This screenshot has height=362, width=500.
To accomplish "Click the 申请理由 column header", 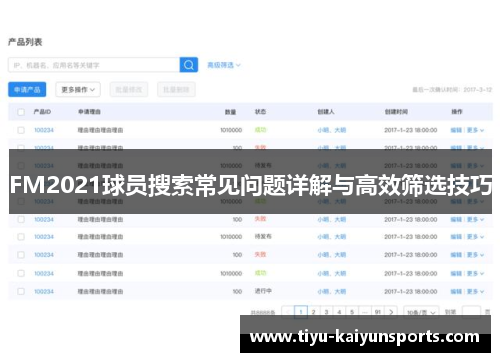I will click(89, 112).
